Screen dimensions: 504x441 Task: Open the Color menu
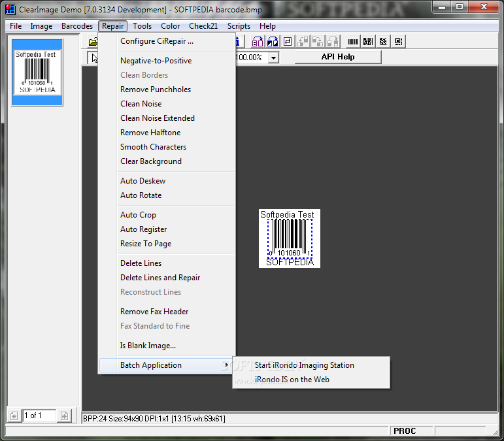point(171,26)
